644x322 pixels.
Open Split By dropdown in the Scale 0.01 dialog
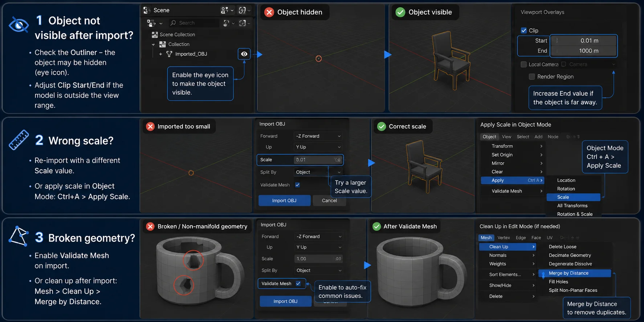point(318,172)
